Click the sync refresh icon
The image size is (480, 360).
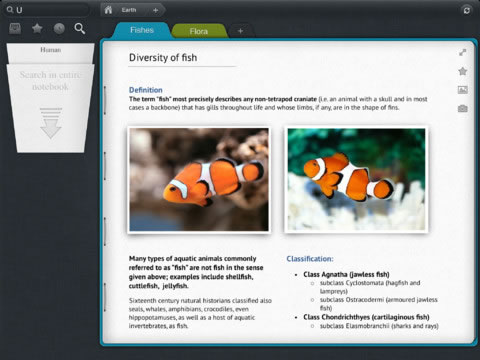[467, 10]
